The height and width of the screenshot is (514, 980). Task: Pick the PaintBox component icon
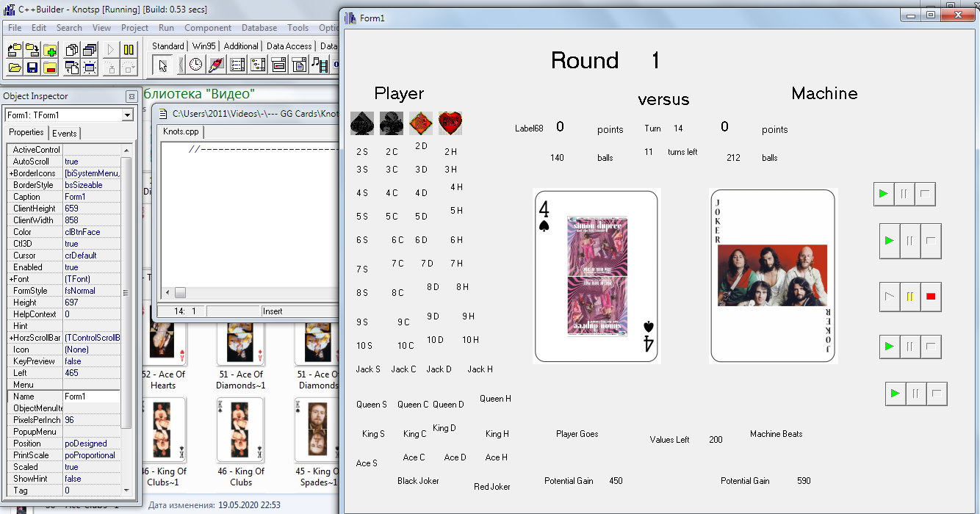[216, 65]
